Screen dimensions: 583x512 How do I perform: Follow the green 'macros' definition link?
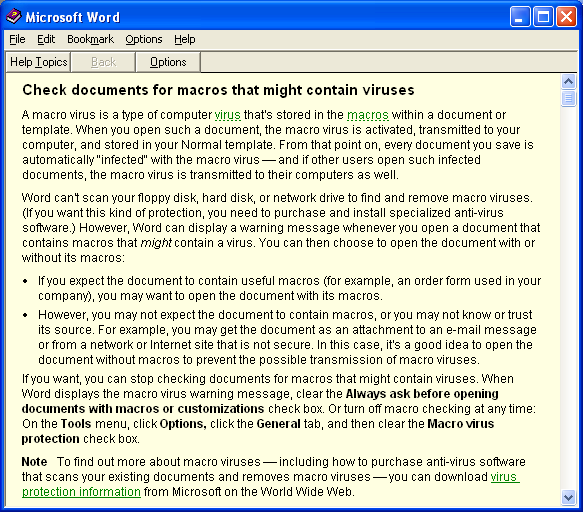[368, 115]
